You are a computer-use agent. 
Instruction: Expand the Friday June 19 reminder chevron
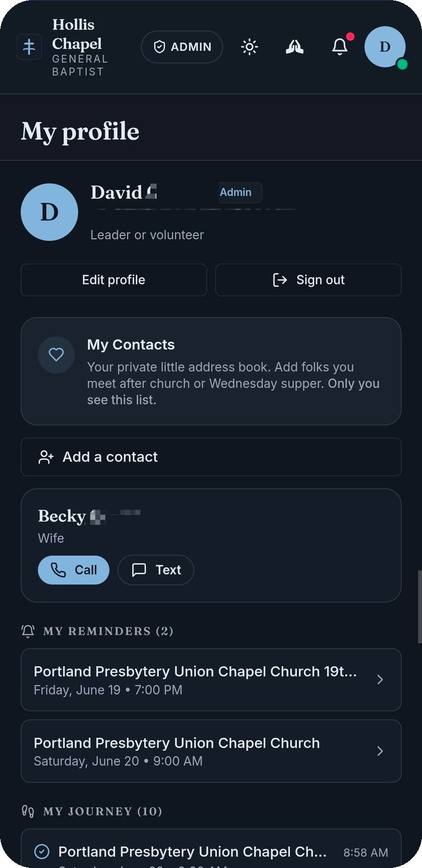[380, 680]
